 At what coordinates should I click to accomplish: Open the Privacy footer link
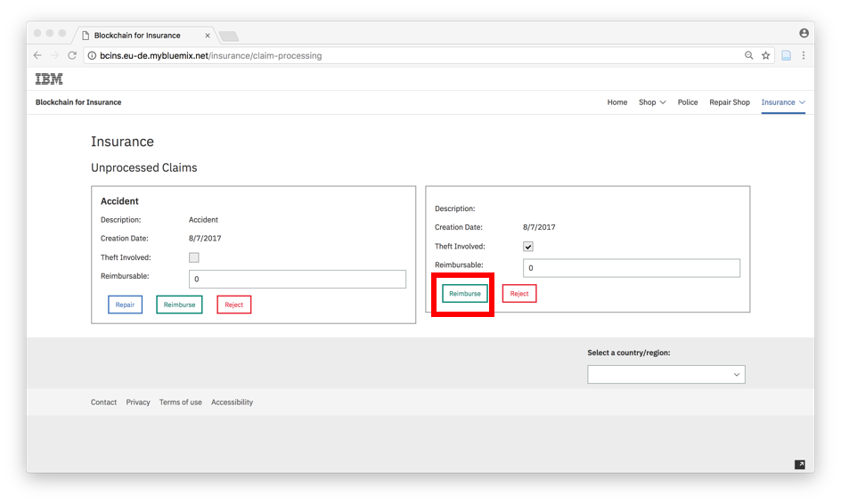138,402
